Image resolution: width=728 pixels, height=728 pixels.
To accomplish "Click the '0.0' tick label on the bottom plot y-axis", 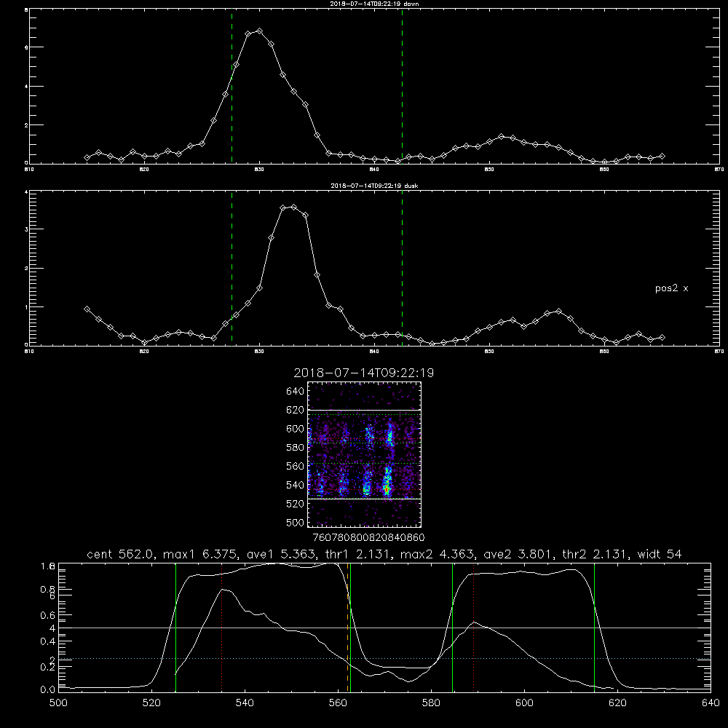I will point(47,689).
